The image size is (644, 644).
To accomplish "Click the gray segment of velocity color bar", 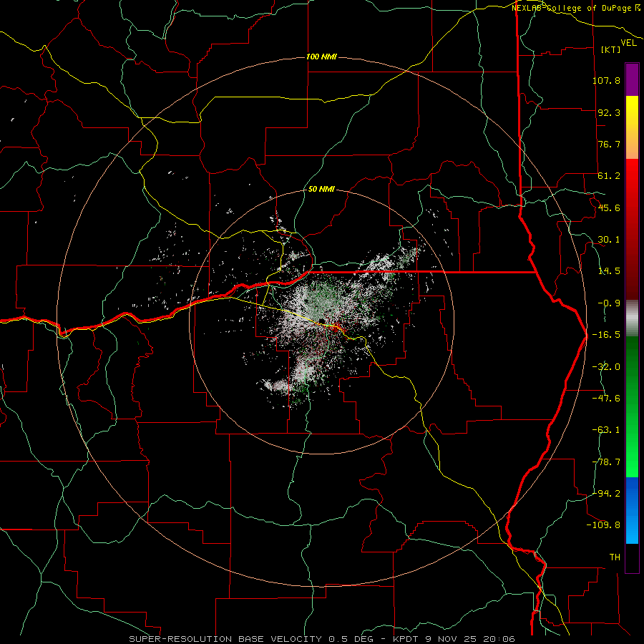I will pyautogui.click(x=632, y=318).
